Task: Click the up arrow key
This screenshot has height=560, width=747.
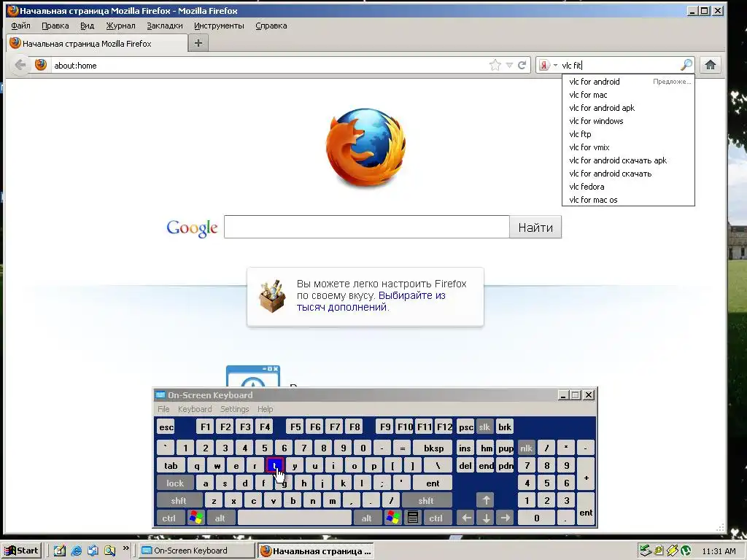Action: pyautogui.click(x=486, y=500)
